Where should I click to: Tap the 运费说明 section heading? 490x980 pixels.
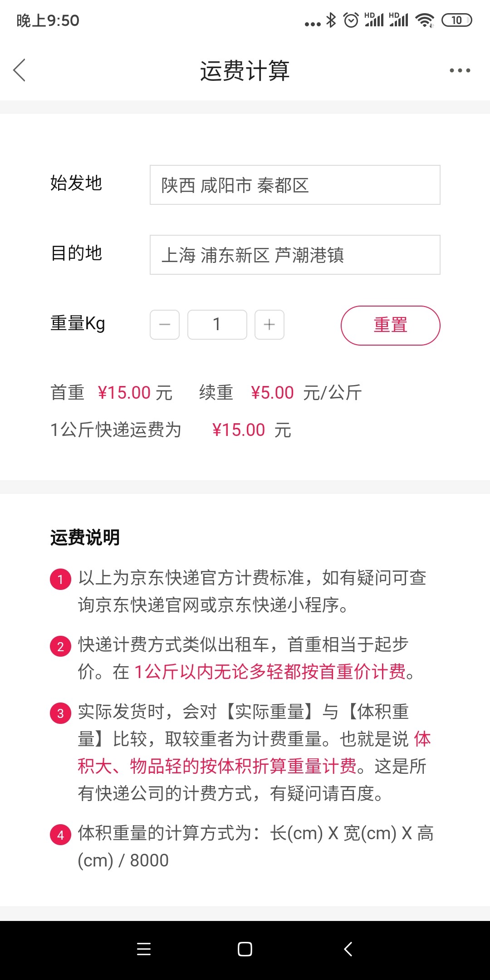85,538
